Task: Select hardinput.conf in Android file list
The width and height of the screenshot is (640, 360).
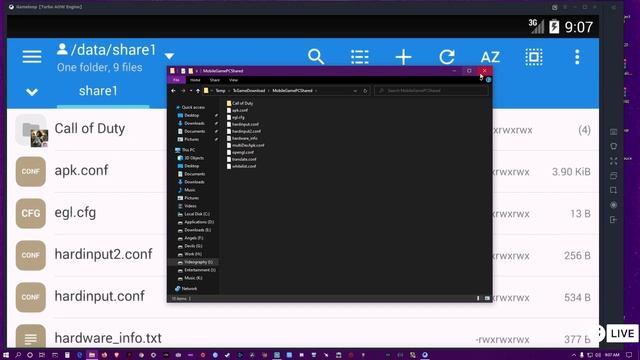Action: (99, 296)
